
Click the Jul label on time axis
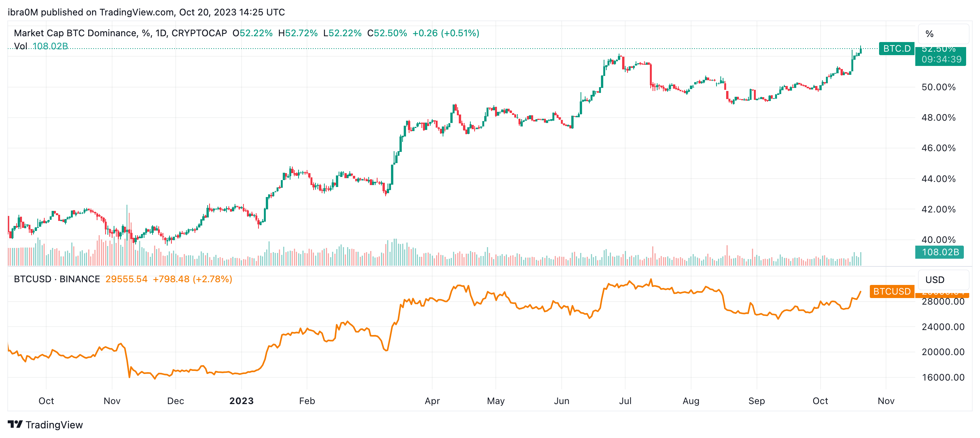click(x=625, y=401)
